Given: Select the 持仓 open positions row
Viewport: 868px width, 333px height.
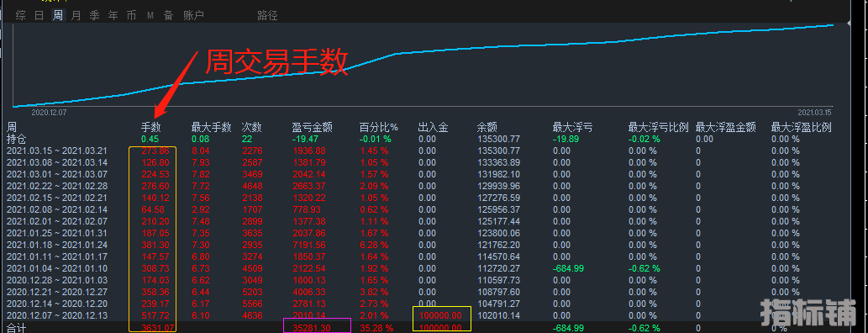Looking at the screenshot, I should [x=426, y=139].
